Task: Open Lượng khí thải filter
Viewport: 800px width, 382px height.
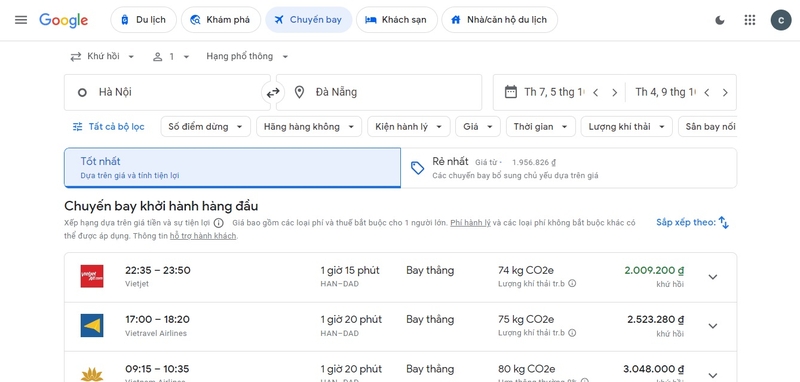Action: pos(627,126)
